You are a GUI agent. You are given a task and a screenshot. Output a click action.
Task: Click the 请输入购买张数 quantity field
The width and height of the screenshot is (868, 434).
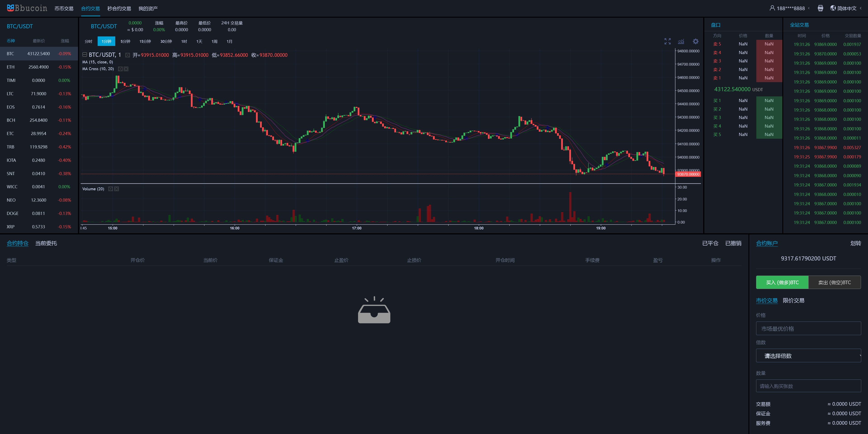808,386
